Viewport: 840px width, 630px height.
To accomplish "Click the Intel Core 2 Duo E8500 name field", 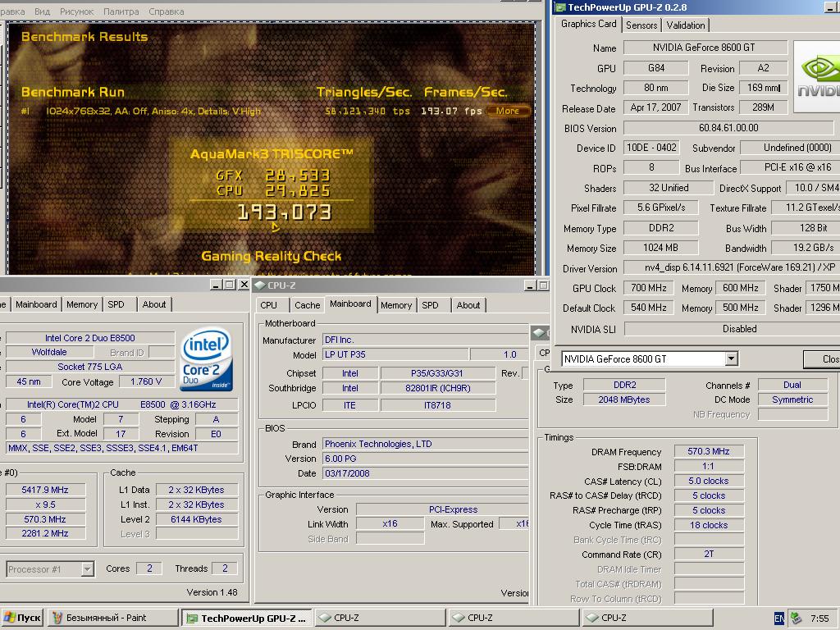I will 90,338.
